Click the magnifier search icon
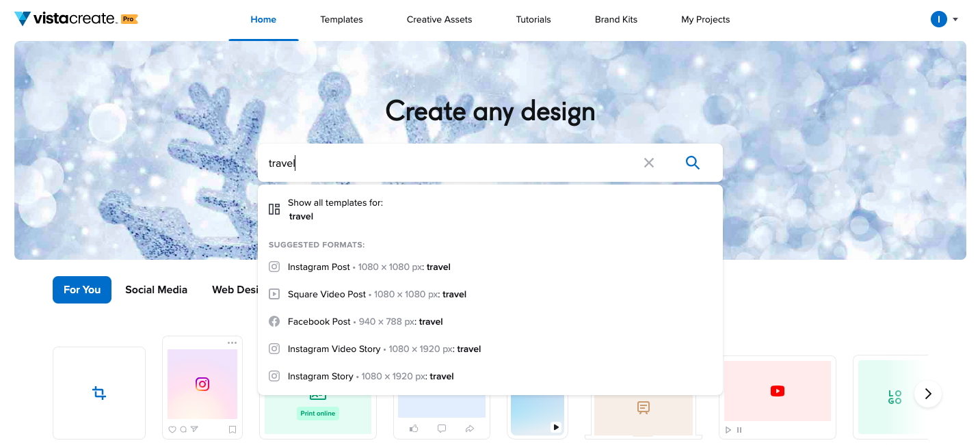 tap(692, 163)
